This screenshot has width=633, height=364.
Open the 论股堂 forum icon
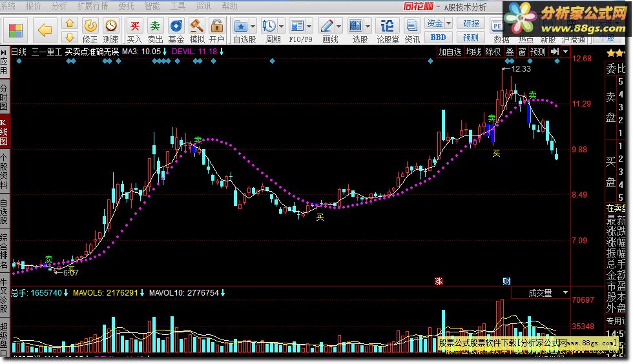coord(388,31)
